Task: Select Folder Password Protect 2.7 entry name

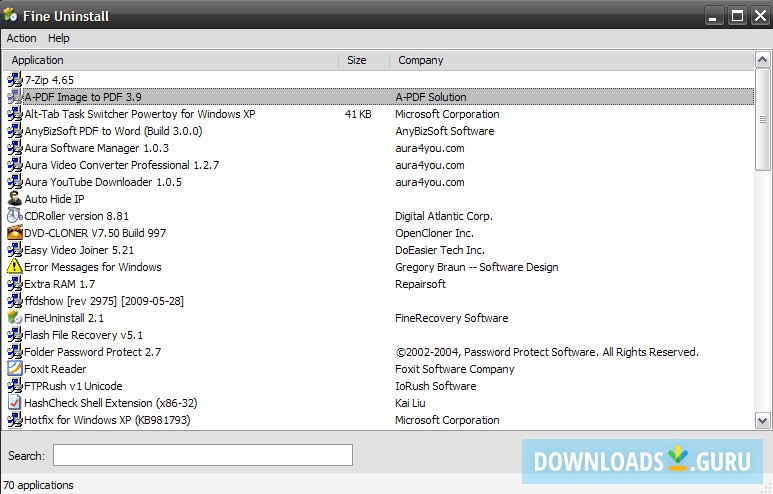Action: [93, 352]
